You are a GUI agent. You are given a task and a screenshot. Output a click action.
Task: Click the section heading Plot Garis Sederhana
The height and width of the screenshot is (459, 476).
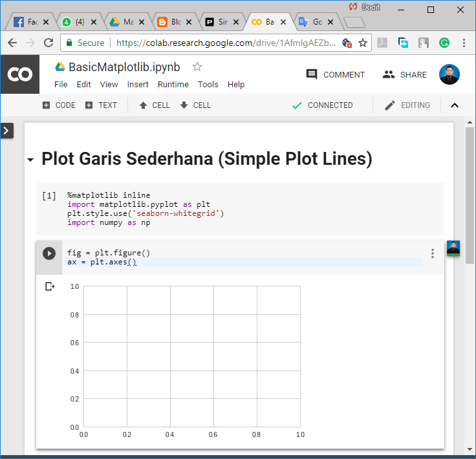207,159
